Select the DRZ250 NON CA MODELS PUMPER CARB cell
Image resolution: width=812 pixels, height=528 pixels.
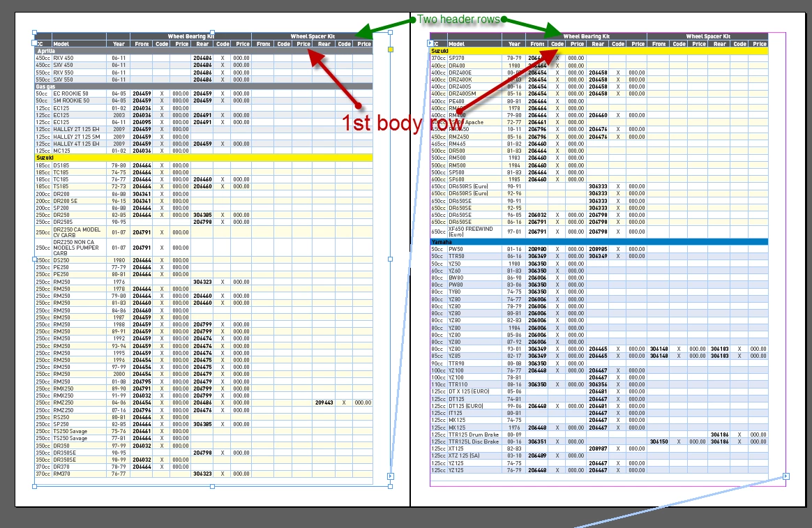tap(80, 248)
